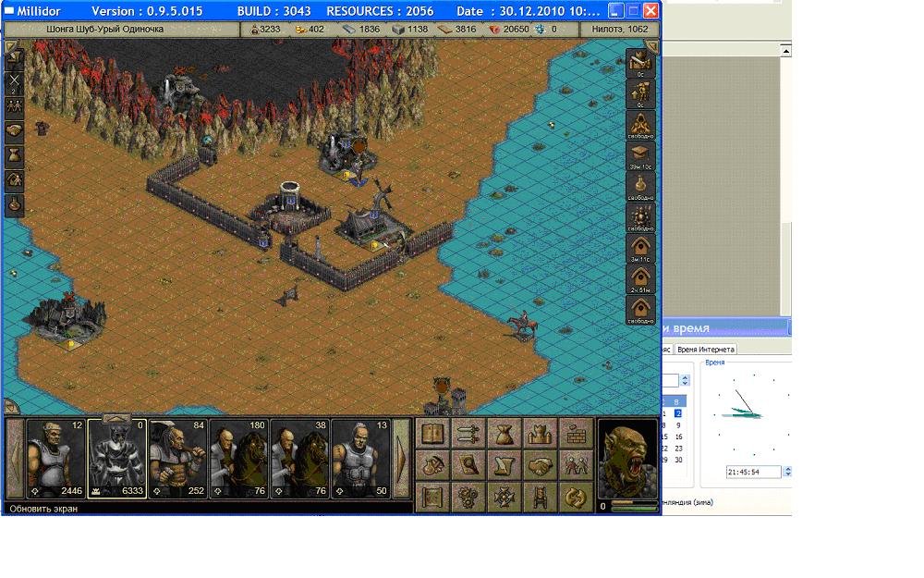The width and height of the screenshot is (924, 578).
Task: Click the hut queue icon with 3м 11с timer
Action: pos(640,248)
